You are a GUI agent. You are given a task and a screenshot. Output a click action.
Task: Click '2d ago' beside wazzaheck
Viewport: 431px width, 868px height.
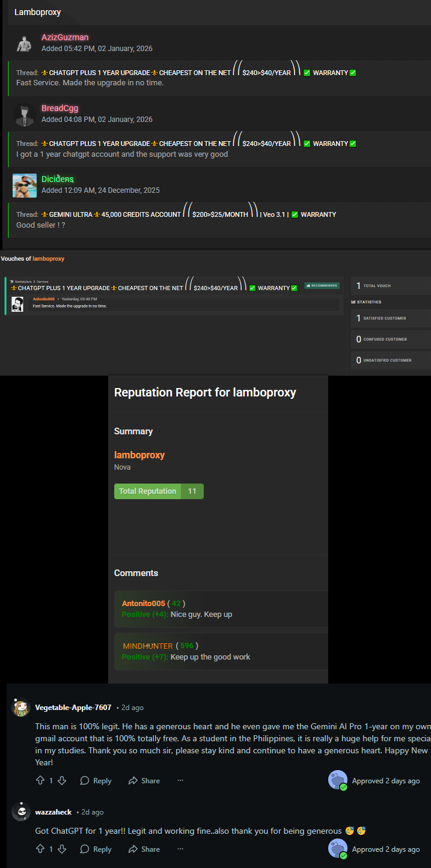coord(93,812)
